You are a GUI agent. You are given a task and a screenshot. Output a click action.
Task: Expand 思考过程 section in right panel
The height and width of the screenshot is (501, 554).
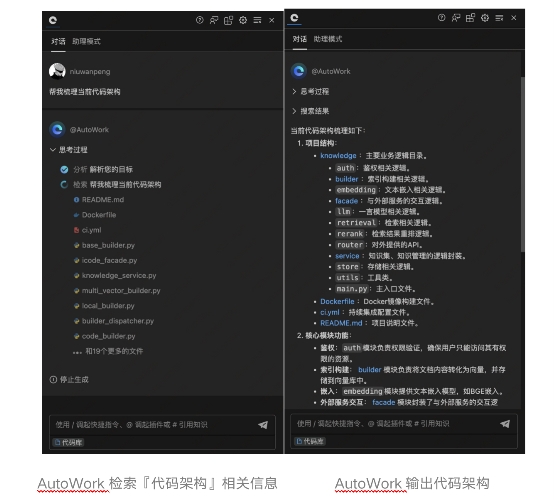pyautogui.click(x=311, y=92)
